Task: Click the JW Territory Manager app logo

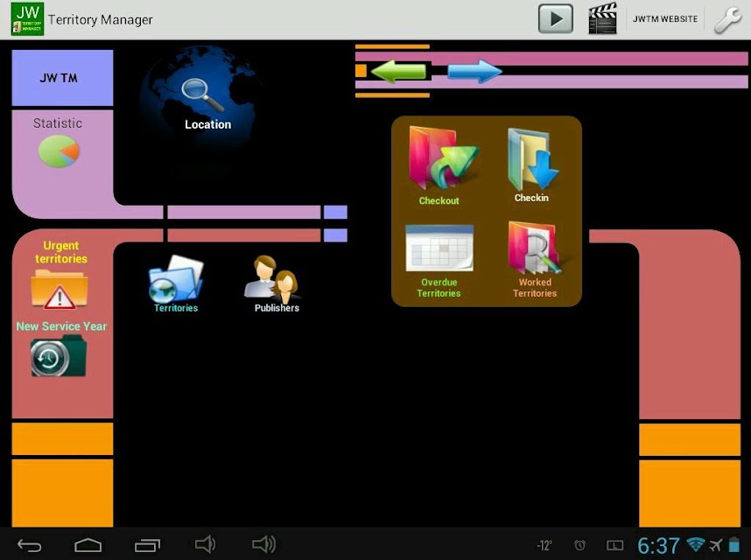Action: point(28,18)
